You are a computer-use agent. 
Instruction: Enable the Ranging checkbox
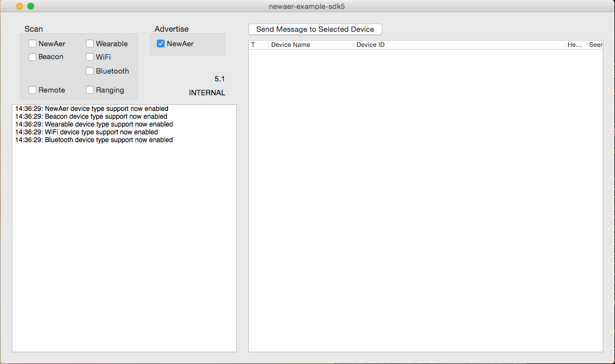coord(90,90)
